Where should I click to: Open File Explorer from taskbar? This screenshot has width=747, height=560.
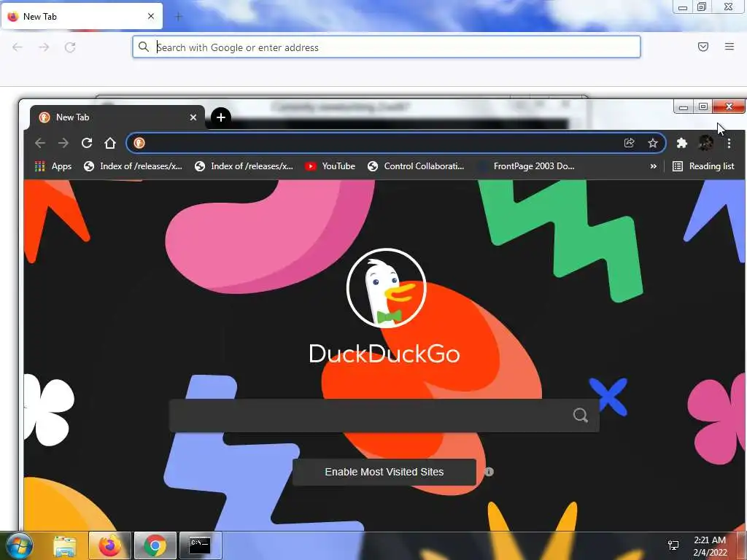pos(65,546)
